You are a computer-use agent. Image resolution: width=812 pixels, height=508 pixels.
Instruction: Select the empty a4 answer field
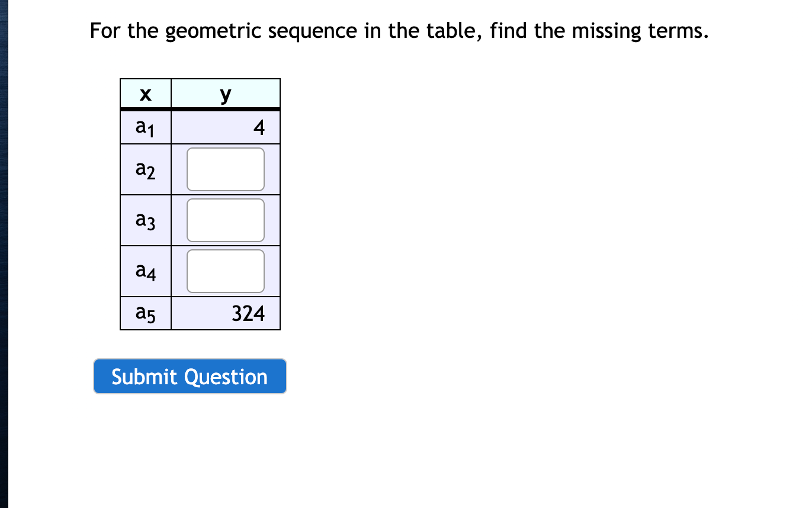(226, 271)
